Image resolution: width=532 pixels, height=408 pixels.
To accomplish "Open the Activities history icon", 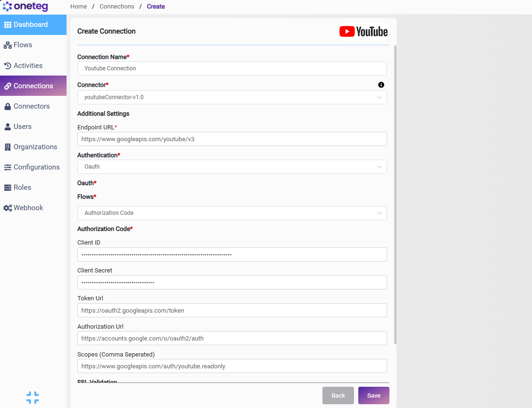I will point(8,66).
